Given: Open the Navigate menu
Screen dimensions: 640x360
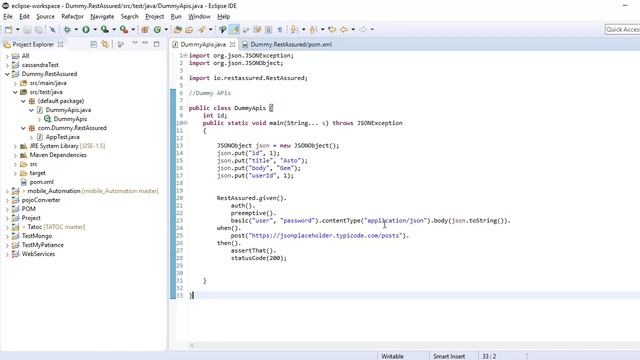Looking at the screenshot, I should tap(102, 17).
